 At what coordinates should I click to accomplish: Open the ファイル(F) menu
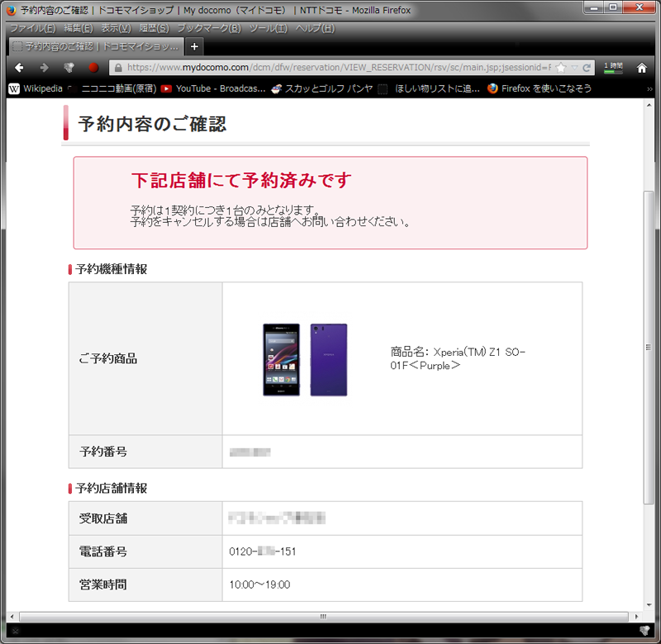tap(32, 28)
